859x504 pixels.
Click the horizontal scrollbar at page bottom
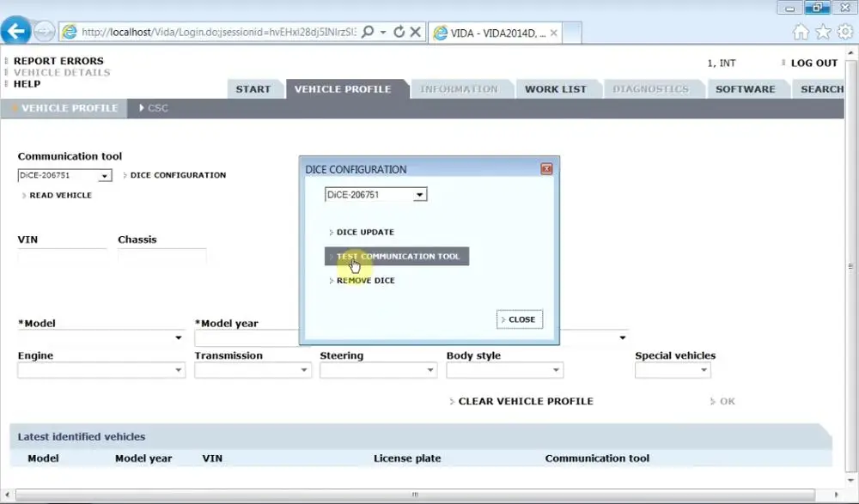pyautogui.click(x=415, y=495)
